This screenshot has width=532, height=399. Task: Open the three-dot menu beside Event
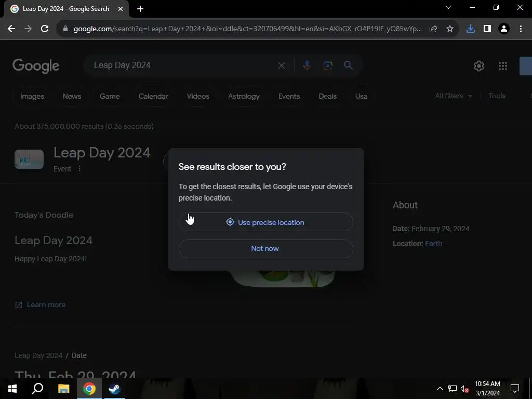[79, 169]
